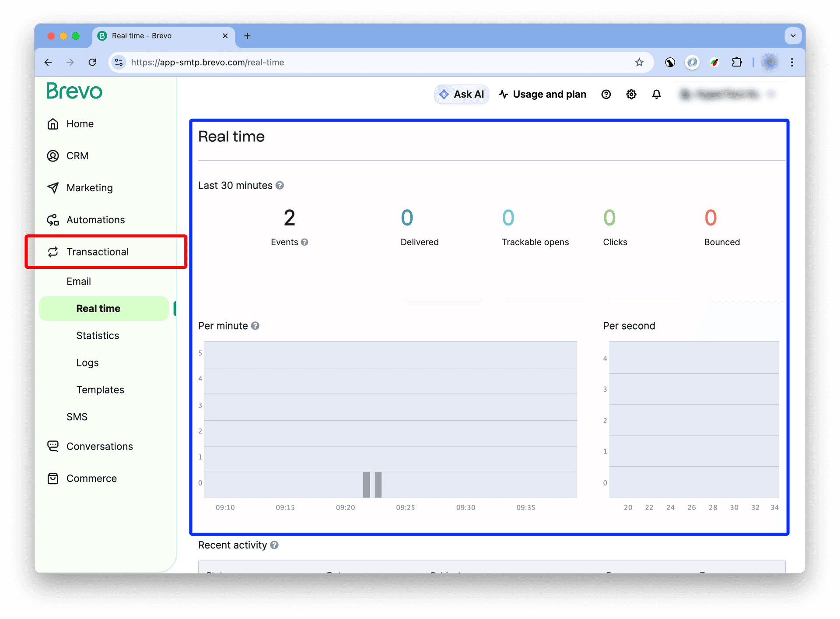Expand the Email submenu
840x619 pixels.
click(79, 281)
